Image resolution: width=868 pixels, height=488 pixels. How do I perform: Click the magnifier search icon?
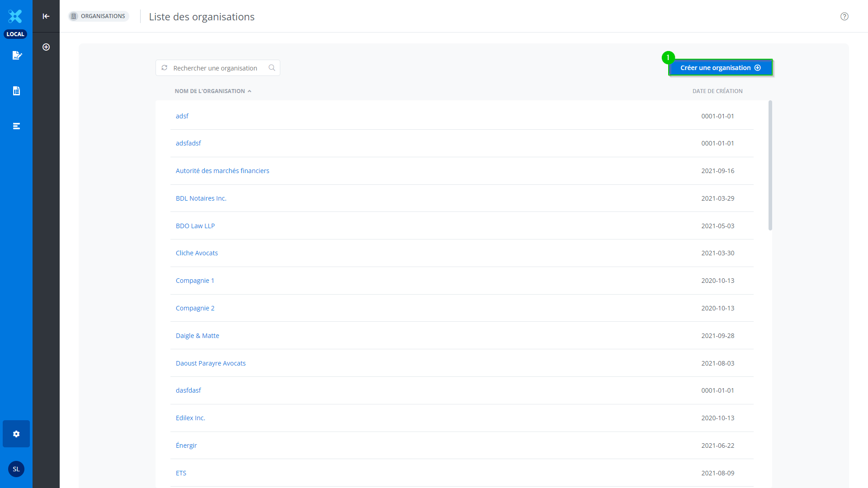272,68
